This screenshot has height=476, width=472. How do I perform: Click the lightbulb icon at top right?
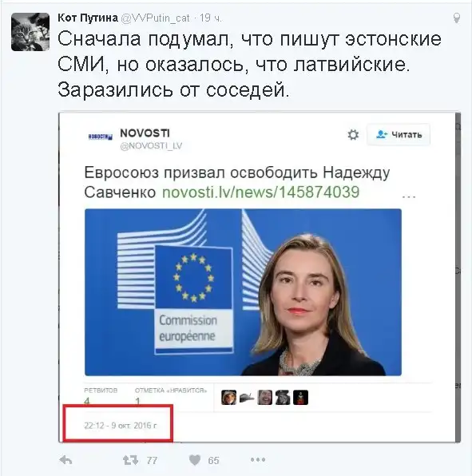[456, 18]
